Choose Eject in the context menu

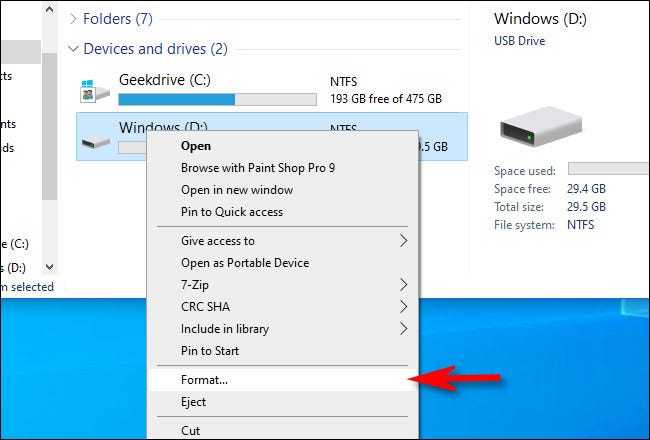(x=193, y=402)
